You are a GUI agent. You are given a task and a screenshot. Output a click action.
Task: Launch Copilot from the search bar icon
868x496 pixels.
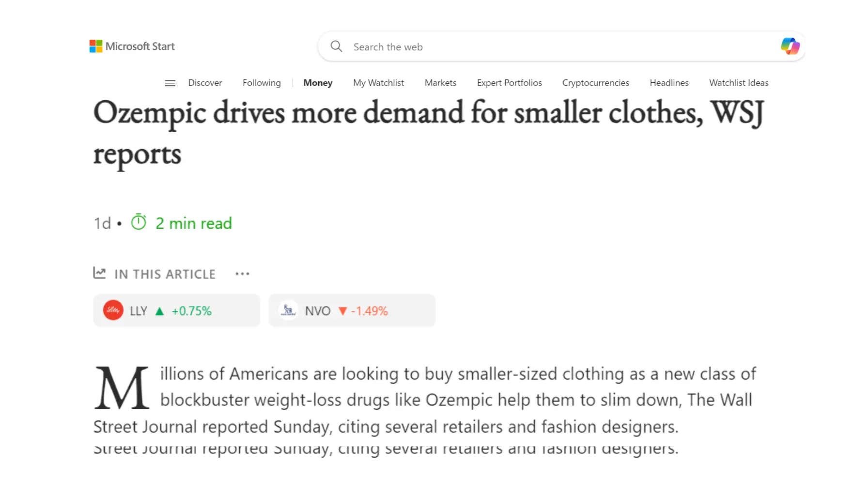[x=790, y=46]
